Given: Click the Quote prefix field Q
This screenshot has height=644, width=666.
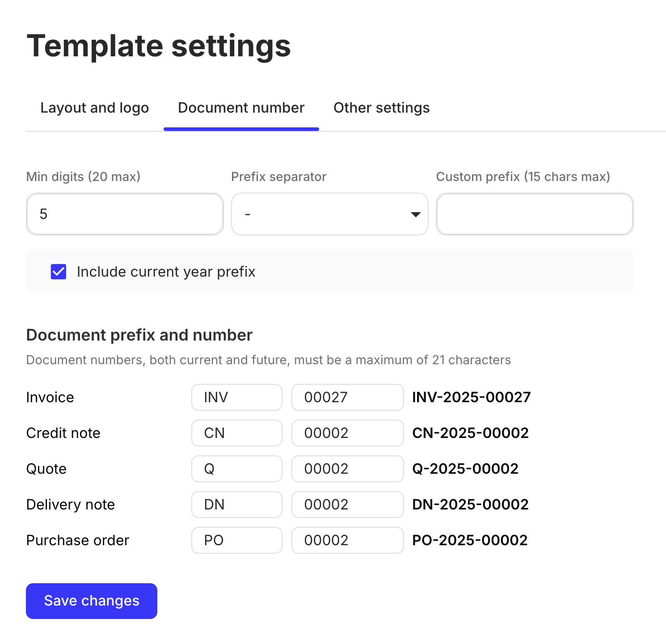Looking at the screenshot, I should coord(236,468).
